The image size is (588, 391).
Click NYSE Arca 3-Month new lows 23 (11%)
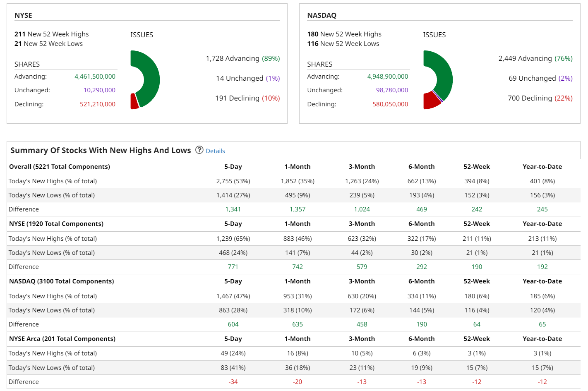click(x=362, y=368)
